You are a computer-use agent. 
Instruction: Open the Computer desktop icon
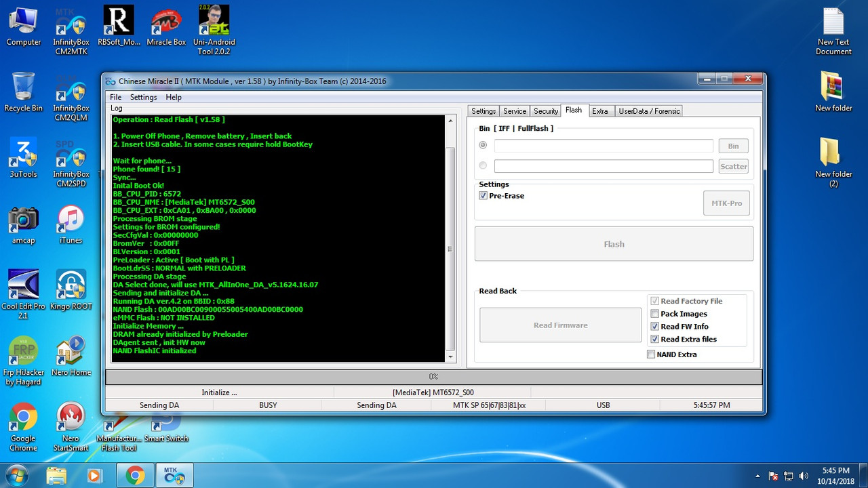click(24, 27)
